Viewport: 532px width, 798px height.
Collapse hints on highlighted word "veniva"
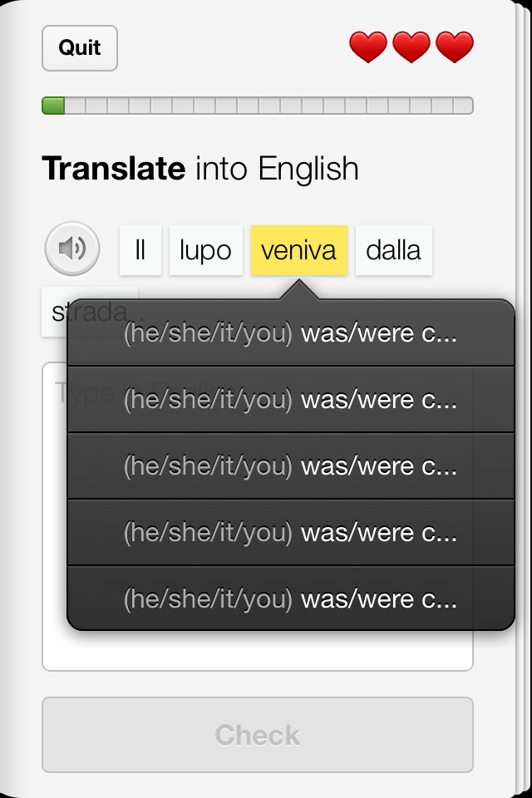tap(298, 250)
